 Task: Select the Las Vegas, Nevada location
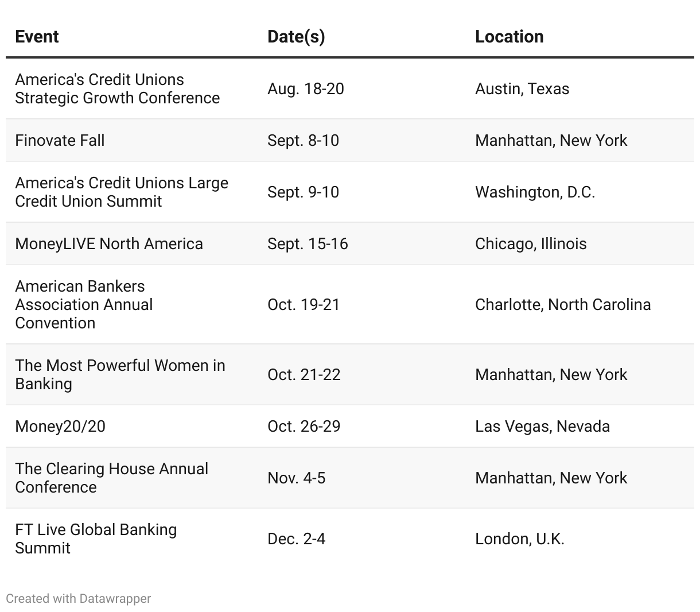pyautogui.click(x=542, y=427)
